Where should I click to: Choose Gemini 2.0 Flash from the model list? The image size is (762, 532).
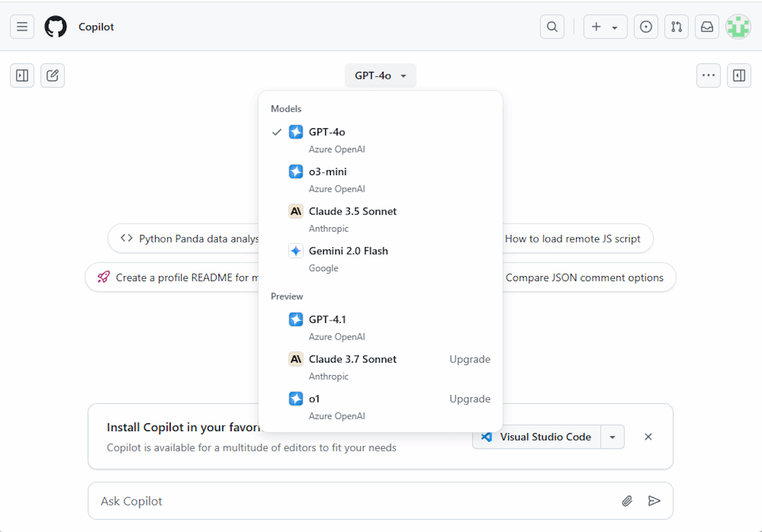[348, 251]
